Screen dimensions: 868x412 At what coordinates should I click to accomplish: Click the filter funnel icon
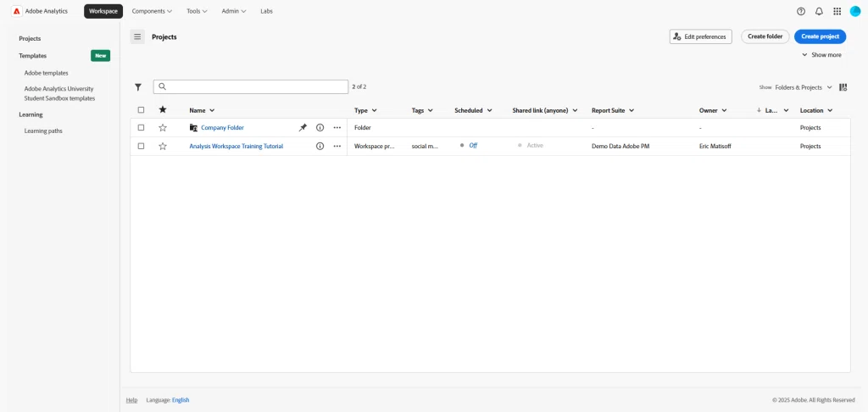click(138, 86)
